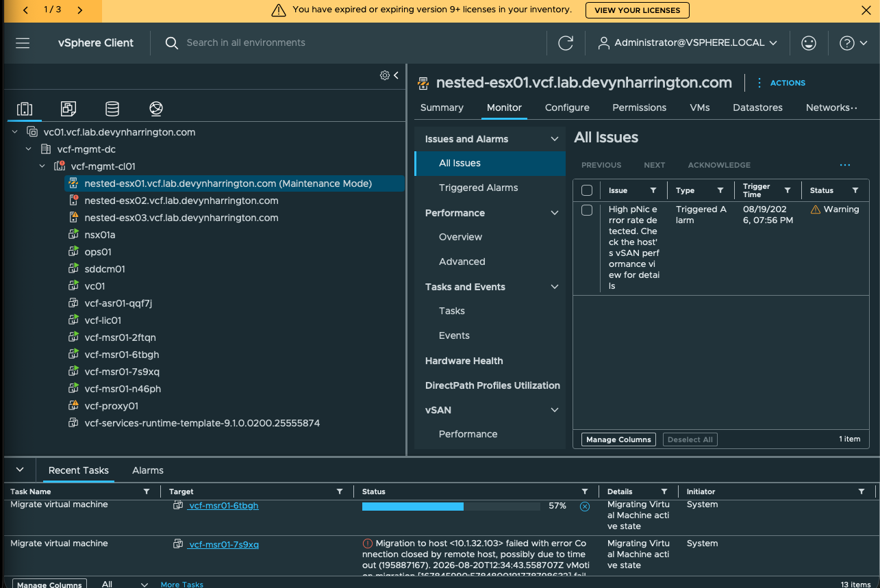Select nested-esx02 host in tree
880x588 pixels.
click(x=181, y=201)
